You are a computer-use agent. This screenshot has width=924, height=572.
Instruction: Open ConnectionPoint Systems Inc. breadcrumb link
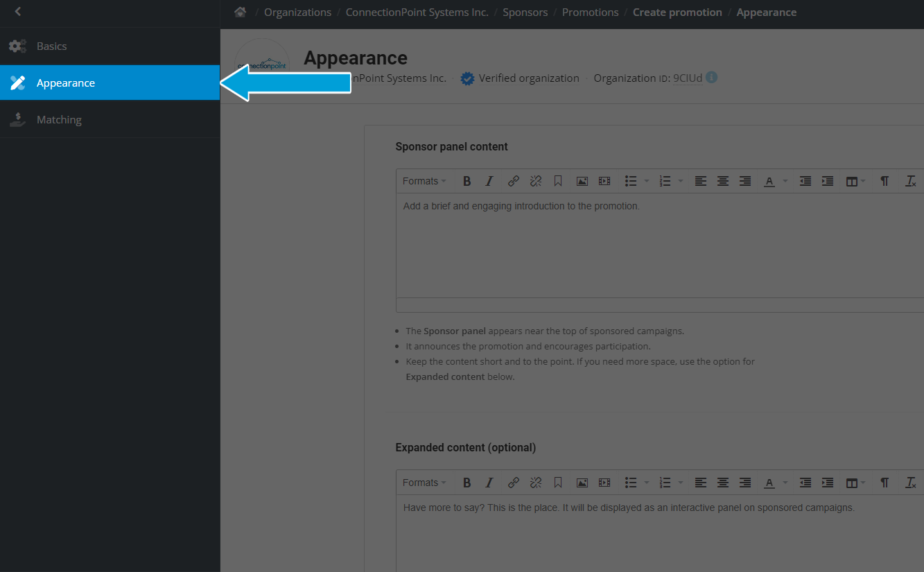coord(417,12)
